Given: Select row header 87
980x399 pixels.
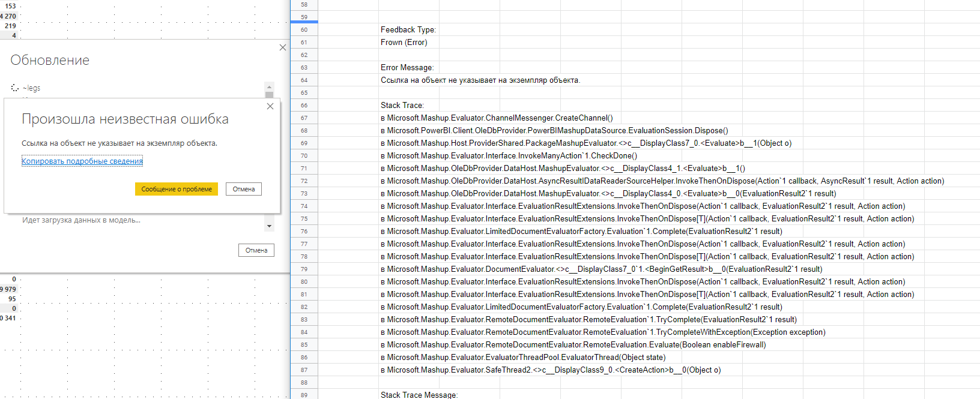Looking at the screenshot, I should coord(304,370).
